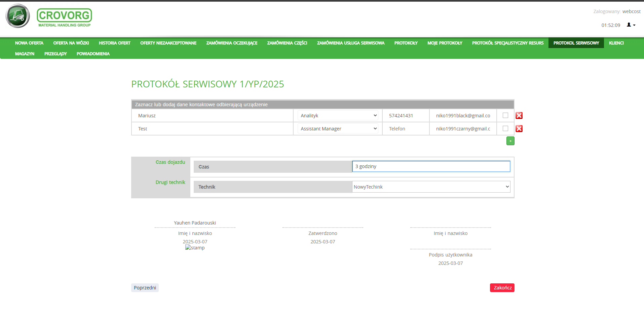
Task: Go to Nowa Oferta menu item
Action: (x=29, y=43)
